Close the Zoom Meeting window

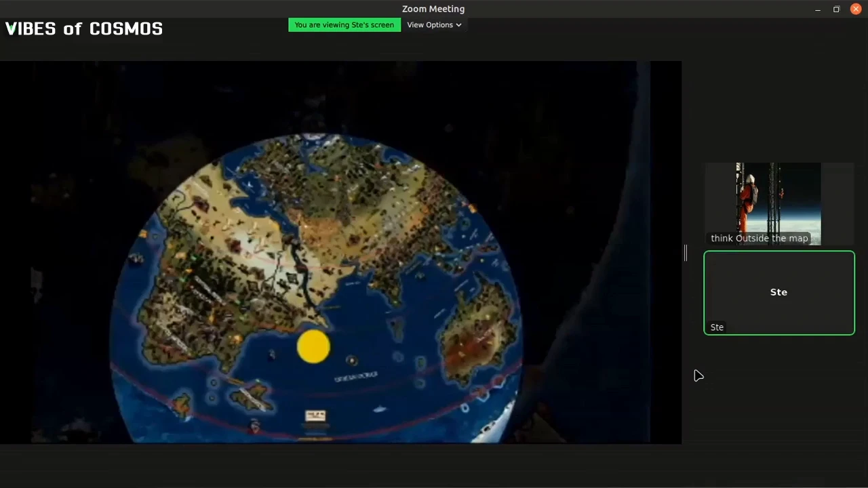(856, 9)
